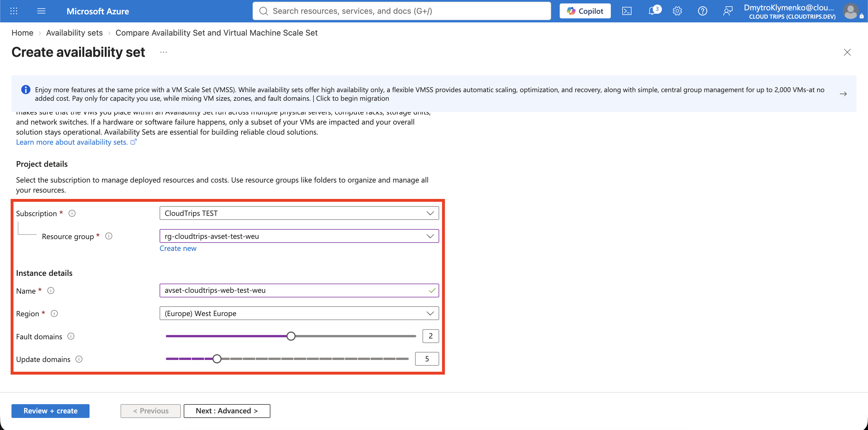
Task: Open the Azure apps grid launcher
Action: [14, 11]
